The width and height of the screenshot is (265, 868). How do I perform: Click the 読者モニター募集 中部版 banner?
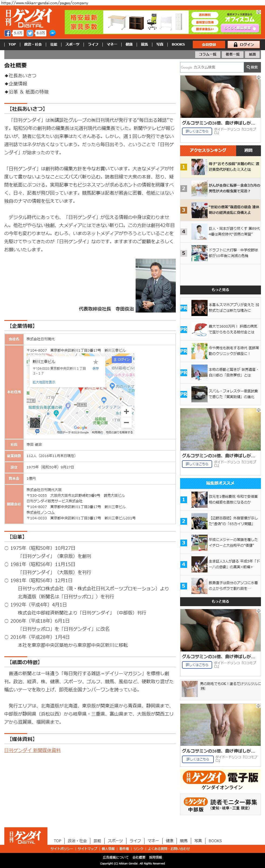[x=220, y=804]
